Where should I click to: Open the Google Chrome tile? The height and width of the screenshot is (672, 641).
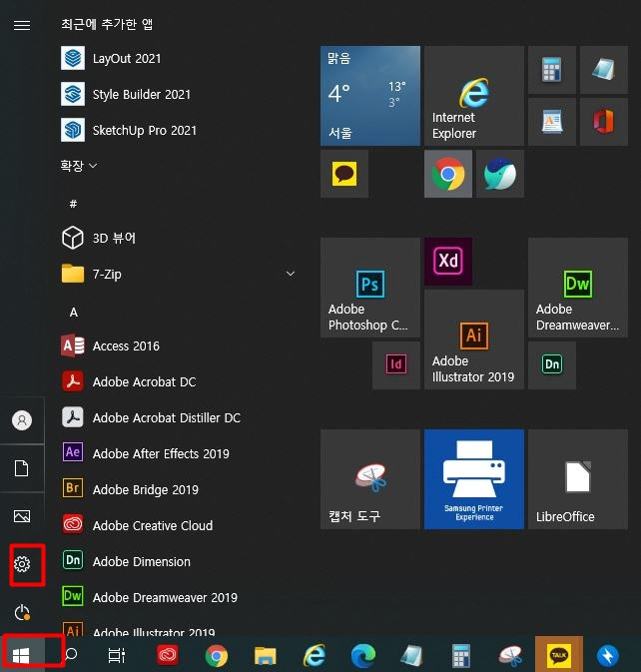click(448, 174)
